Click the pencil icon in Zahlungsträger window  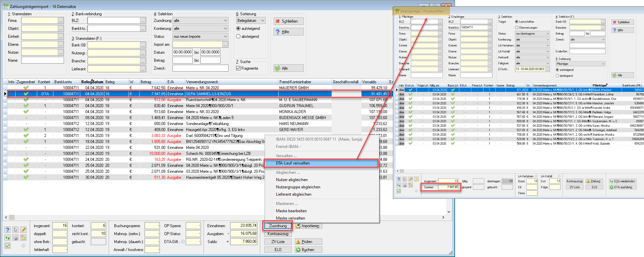[x=411, y=179]
